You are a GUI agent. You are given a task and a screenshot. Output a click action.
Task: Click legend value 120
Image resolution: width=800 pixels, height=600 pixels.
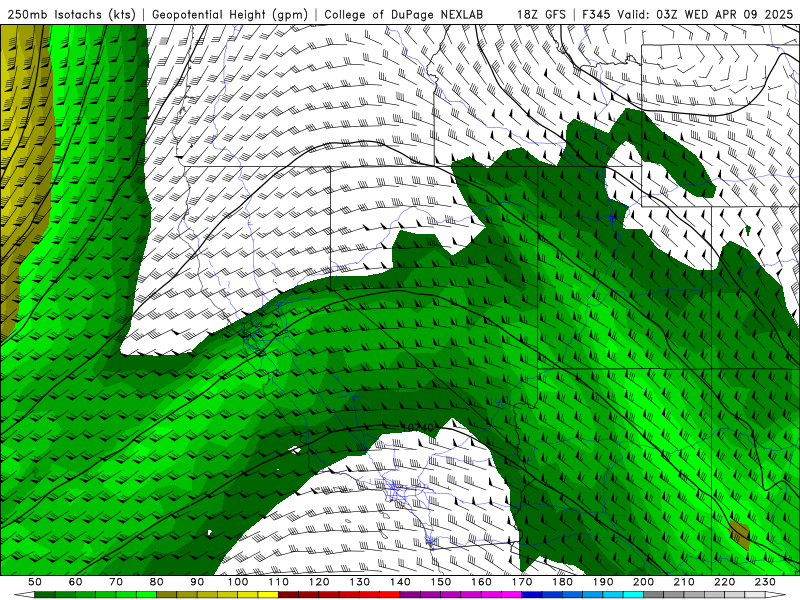coord(319,582)
